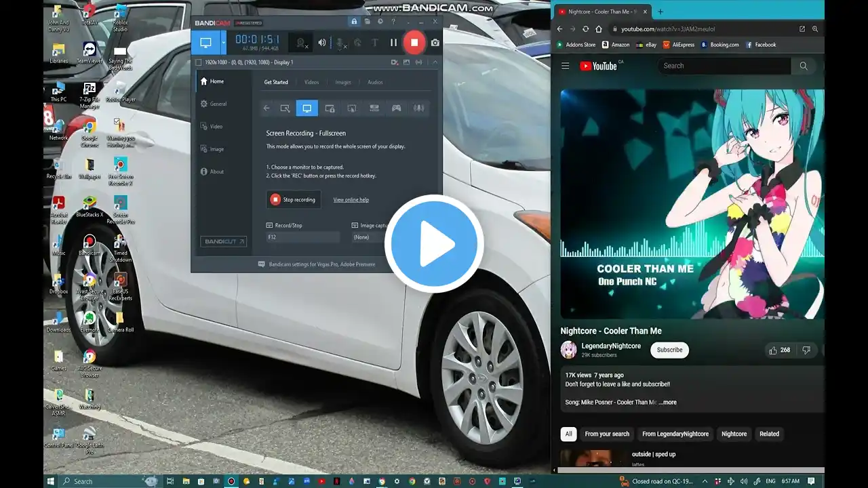The height and width of the screenshot is (488, 868).
Task: Click the image icon in Bandicam info bar
Action: [x=407, y=62]
